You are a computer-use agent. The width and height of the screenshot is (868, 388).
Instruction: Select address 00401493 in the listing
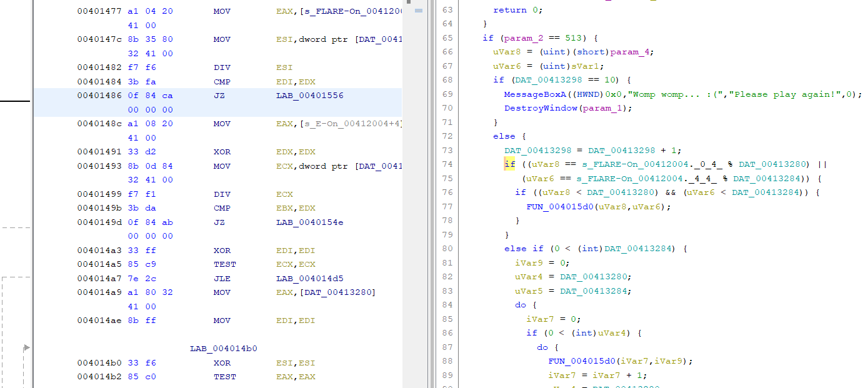(x=100, y=166)
